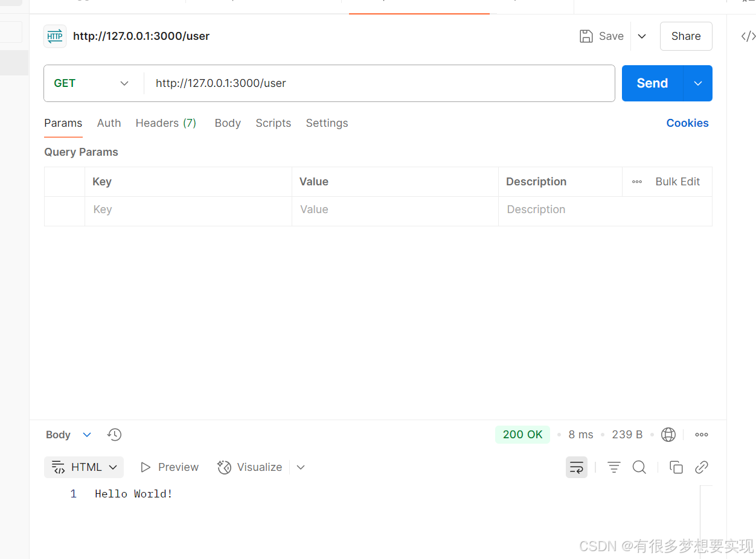Click the Query Params heading
The image size is (756, 559).
81,152
